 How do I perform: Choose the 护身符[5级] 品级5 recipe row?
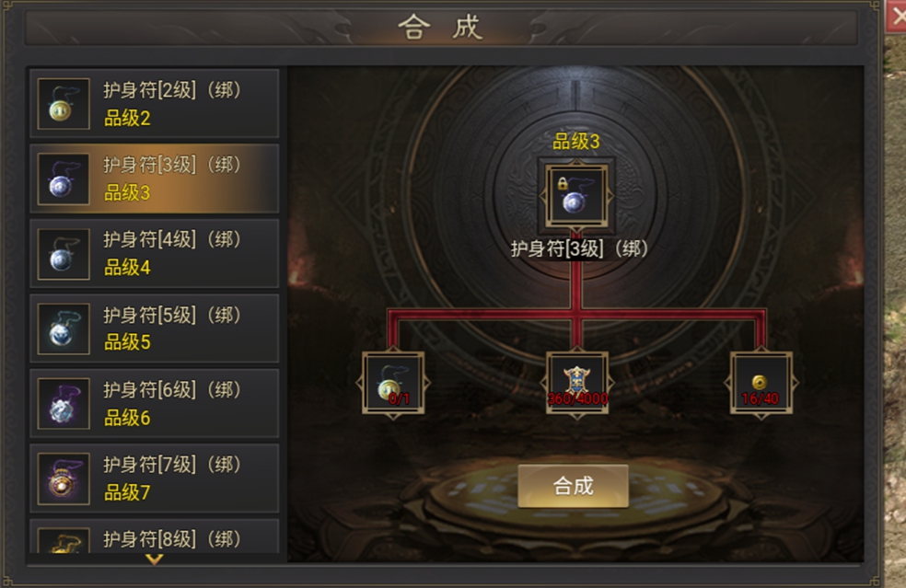click(155, 329)
